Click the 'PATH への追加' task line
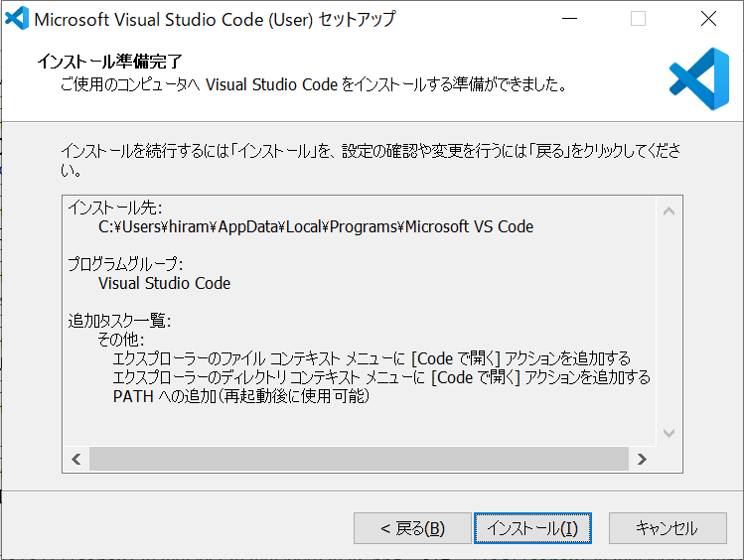Screen dimensions: 744x560 pos(241,396)
